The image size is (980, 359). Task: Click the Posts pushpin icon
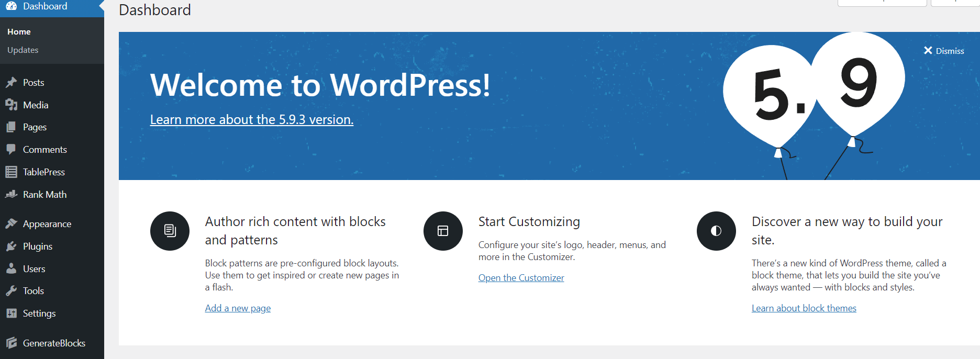[x=11, y=83]
